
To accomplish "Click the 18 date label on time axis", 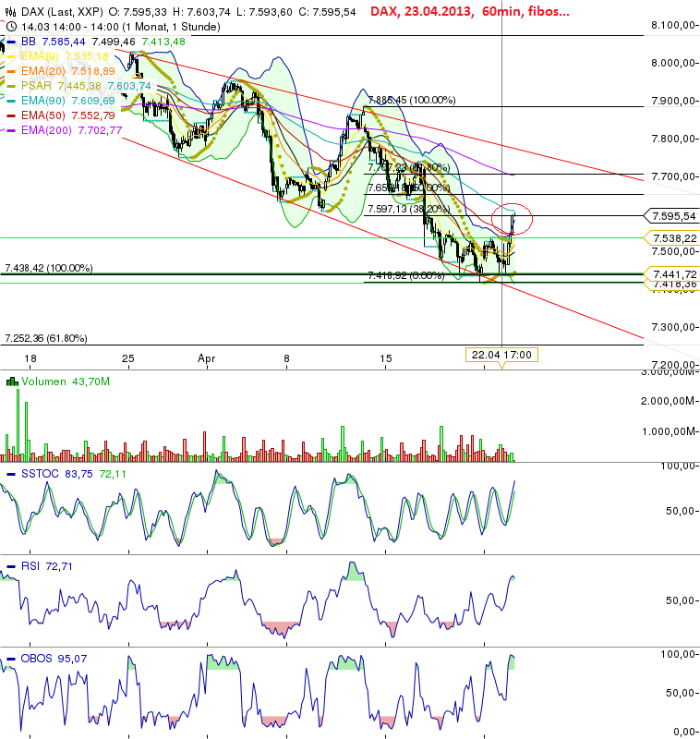I will [x=30, y=358].
